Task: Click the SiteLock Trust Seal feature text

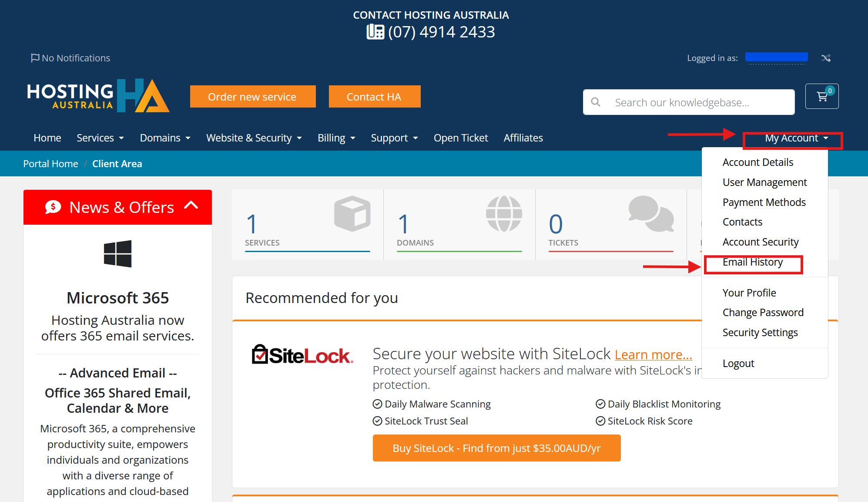Action: tap(426, 421)
